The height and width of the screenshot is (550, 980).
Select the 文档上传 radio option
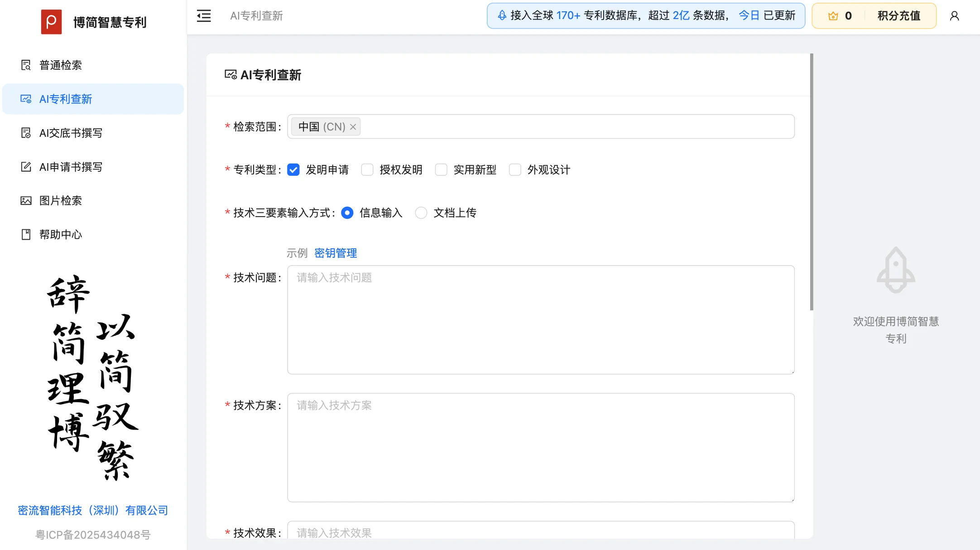pyautogui.click(x=421, y=212)
